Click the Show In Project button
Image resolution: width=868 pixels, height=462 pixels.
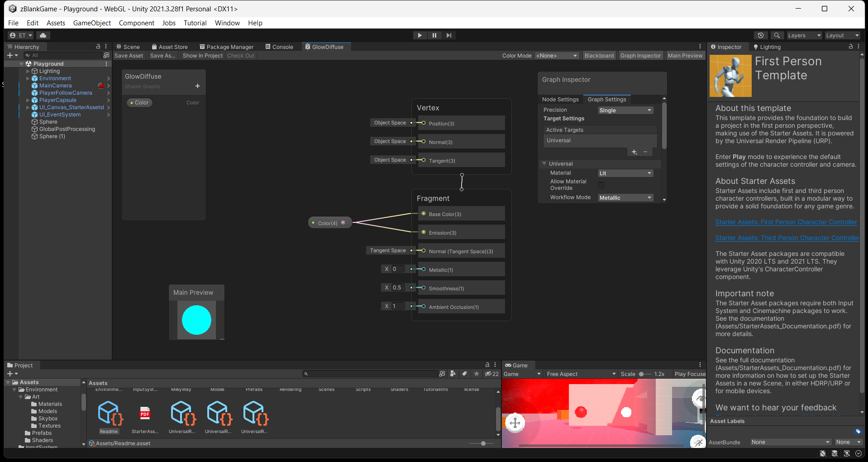203,56
